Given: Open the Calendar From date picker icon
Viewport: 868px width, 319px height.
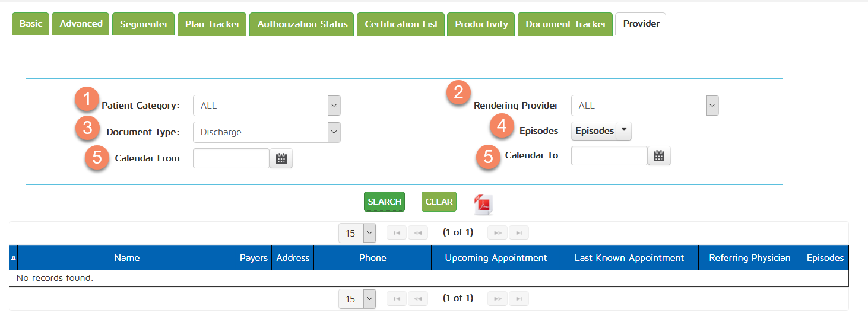Looking at the screenshot, I should click(281, 158).
